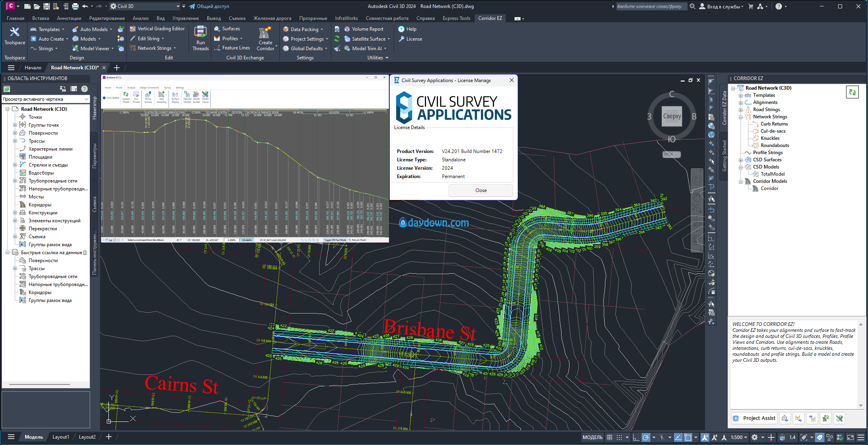Screen dimensions: 868x445
Task: Click the Общий доступ share button
Action: 209,6
